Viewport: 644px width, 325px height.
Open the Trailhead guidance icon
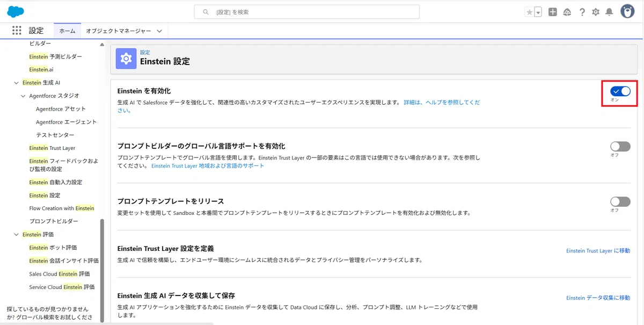(567, 12)
